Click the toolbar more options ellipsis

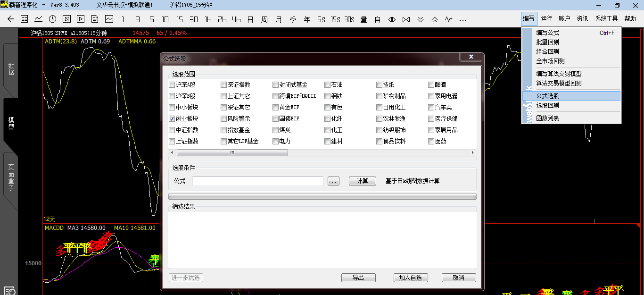pyautogui.click(x=463, y=19)
